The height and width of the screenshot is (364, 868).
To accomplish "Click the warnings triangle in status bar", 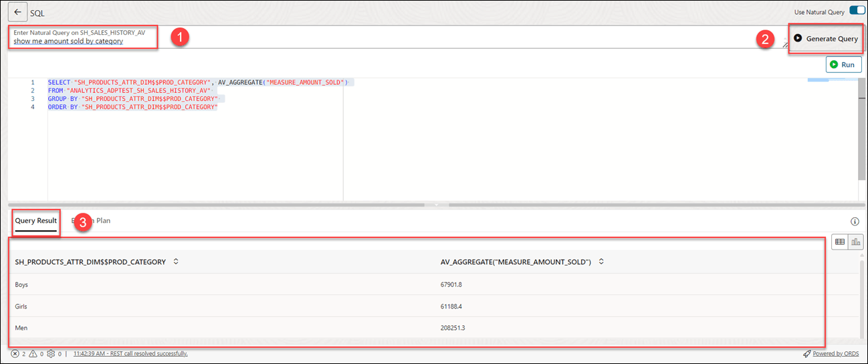I will click(x=32, y=353).
